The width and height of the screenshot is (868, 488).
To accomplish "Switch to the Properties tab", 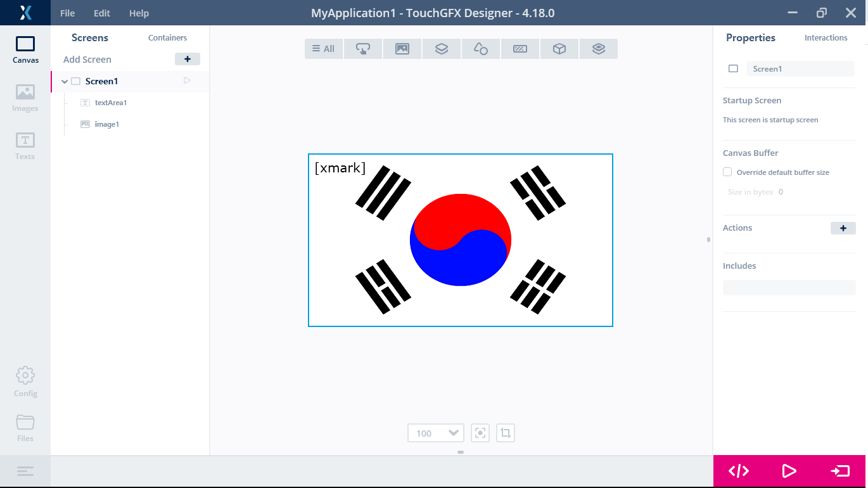I will click(751, 37).
